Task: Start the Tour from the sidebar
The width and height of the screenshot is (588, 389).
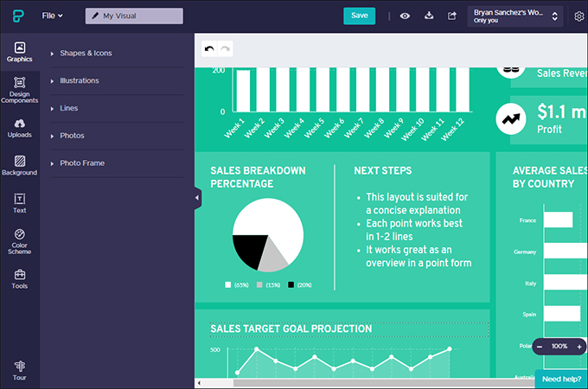Action: pos(20,370)
